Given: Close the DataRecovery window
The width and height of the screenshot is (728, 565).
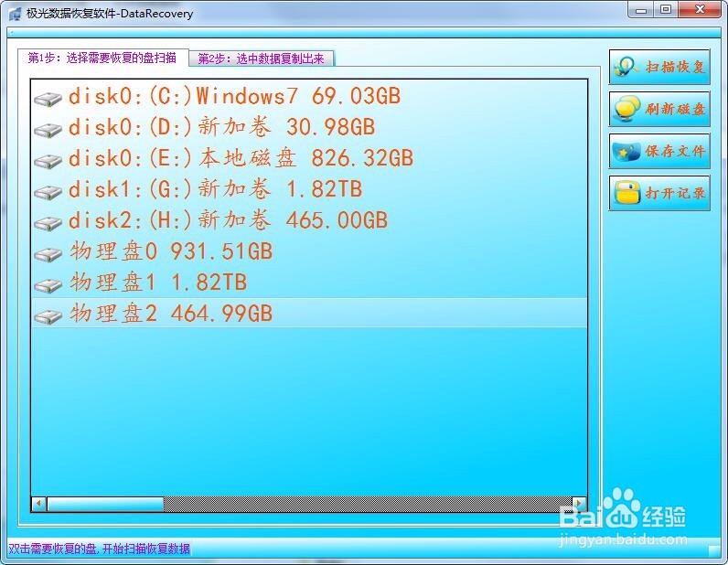Looking at the screenshot, I should pyautogui.click(x=700, y=10).
